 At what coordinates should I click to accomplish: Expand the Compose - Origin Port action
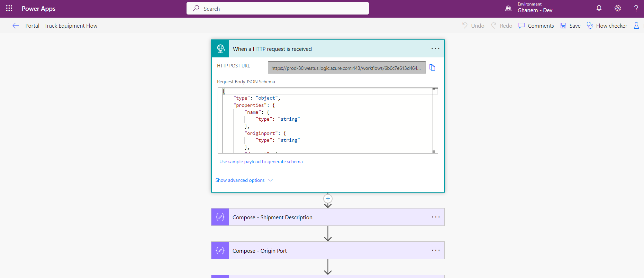click(x=260, y=251)
